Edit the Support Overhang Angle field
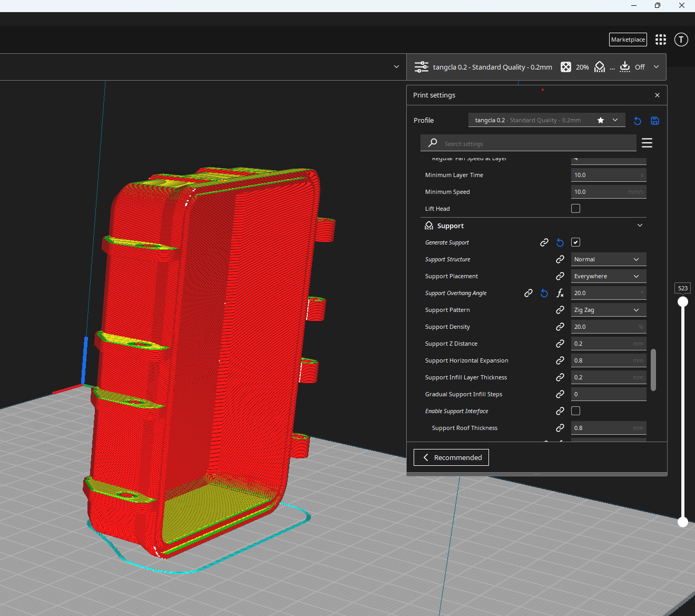Screen dimensions: 695x616 tap(609, 293)
